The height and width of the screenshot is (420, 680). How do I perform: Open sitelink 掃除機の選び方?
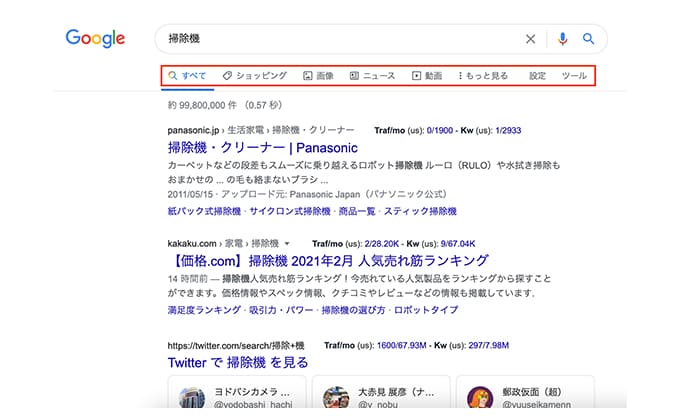point(353,310)
